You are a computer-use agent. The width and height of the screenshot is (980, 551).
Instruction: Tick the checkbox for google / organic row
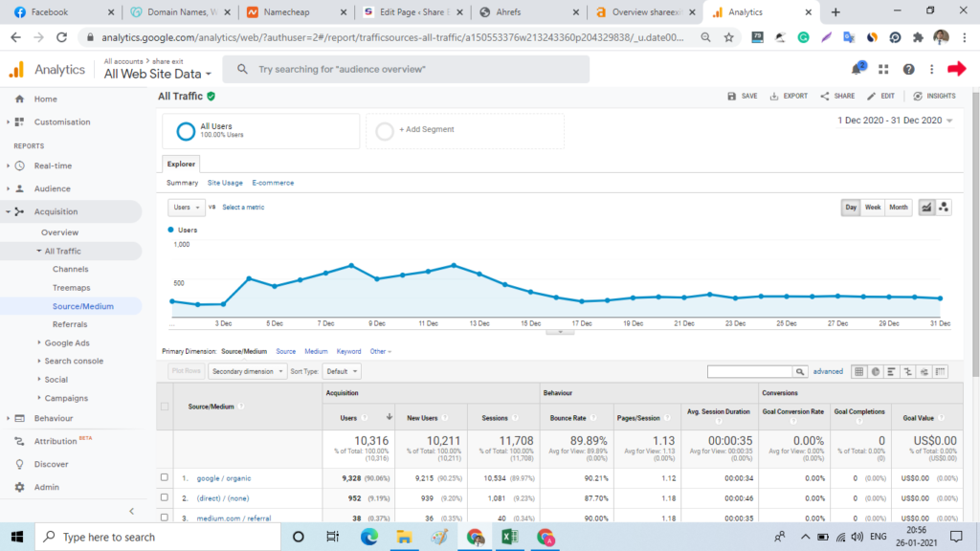click(165, 478)
